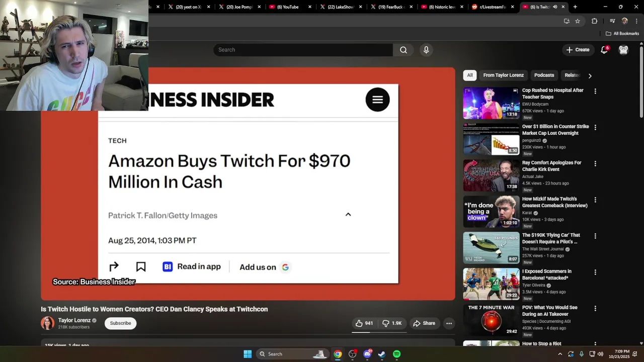Select From Taylor Lorenz chip
Image resolution: width=644 pixels, height=362 pixels.
504,75
